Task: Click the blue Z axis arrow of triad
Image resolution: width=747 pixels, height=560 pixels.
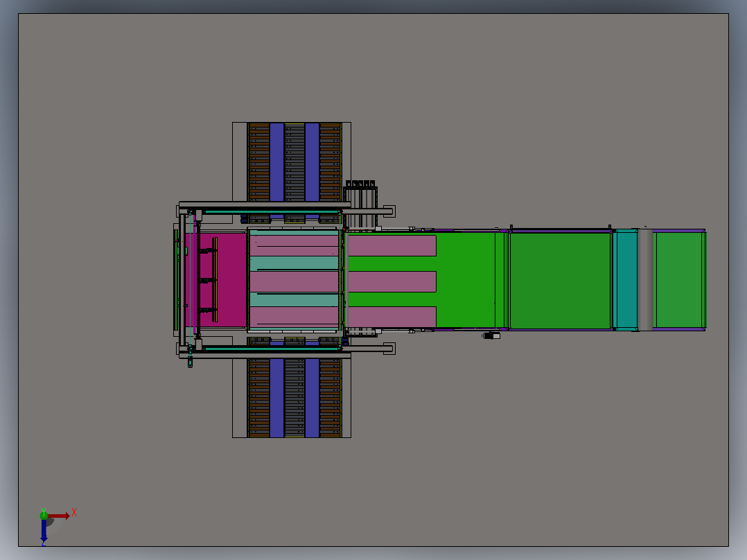Action: (x=44, y=531)
